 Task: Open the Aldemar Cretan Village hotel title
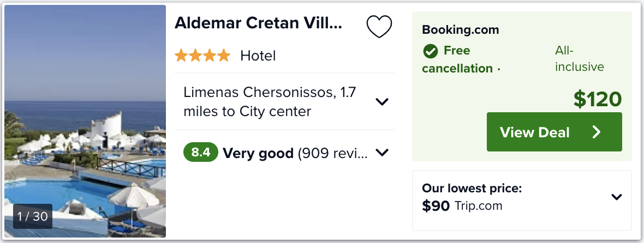tap(258, 23)
